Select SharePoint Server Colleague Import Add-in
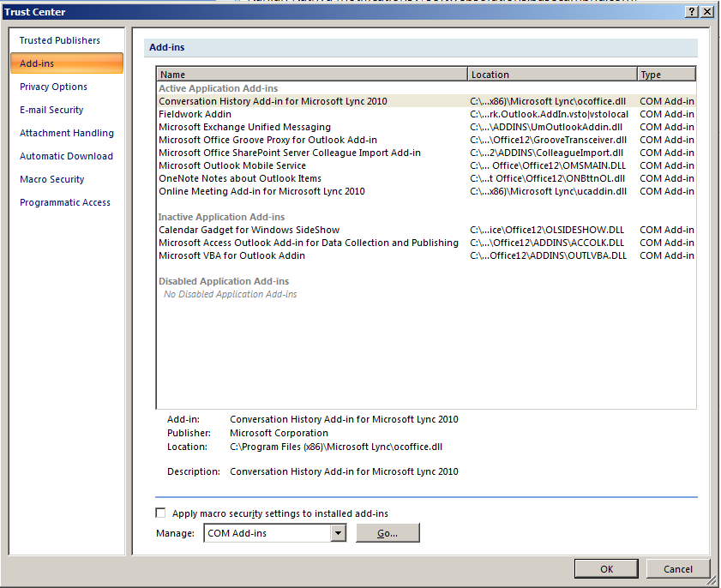Screen dimensions: 721x588 [x=426, y=153]
